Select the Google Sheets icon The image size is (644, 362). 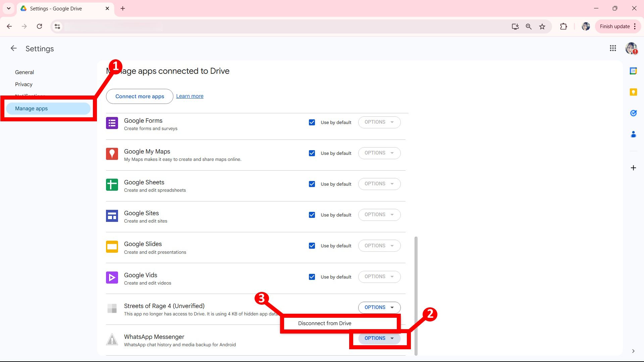112,185
